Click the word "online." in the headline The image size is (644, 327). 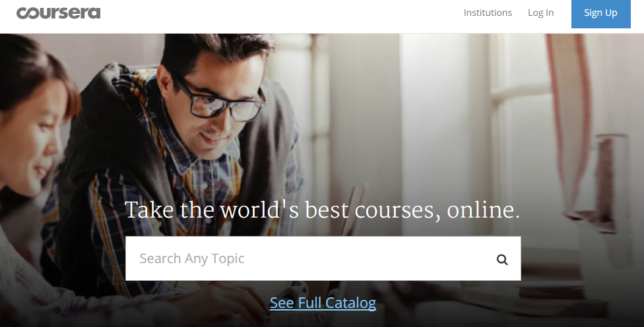pos(484,210)
